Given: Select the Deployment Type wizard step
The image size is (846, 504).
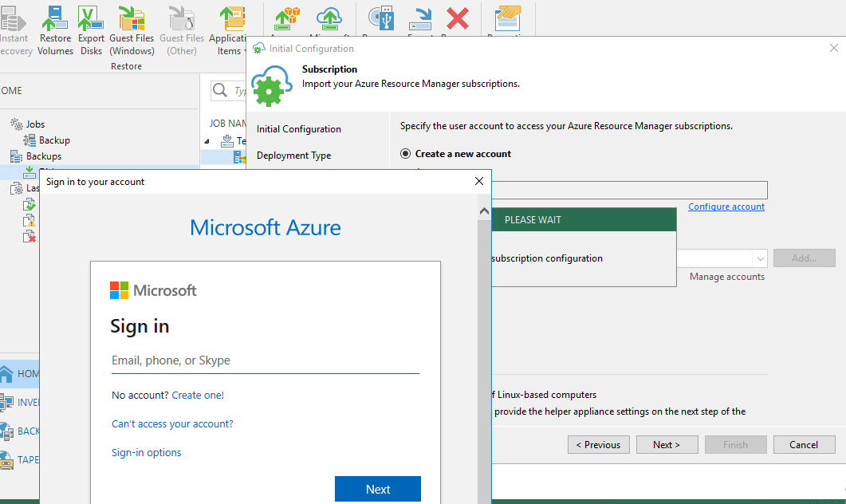Looking at the screenshot, I should [x=294, y=156].
